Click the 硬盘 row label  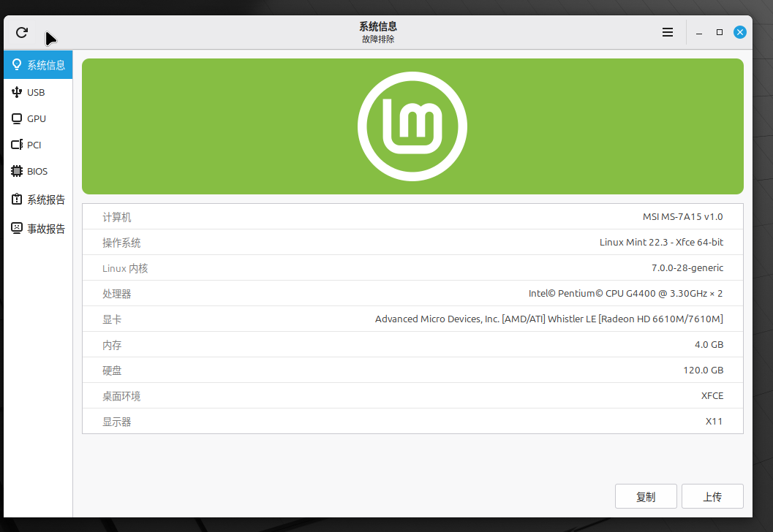[112, 371]
